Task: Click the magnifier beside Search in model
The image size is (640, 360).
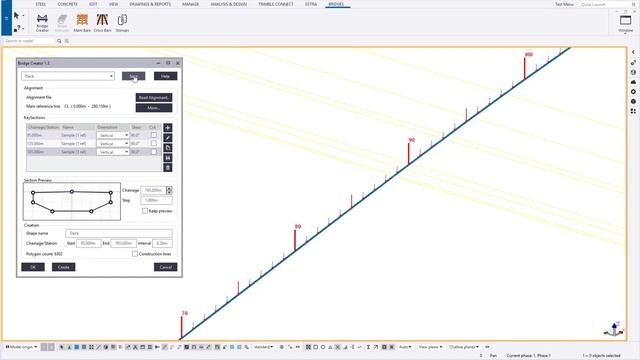Action: (59, 41)
